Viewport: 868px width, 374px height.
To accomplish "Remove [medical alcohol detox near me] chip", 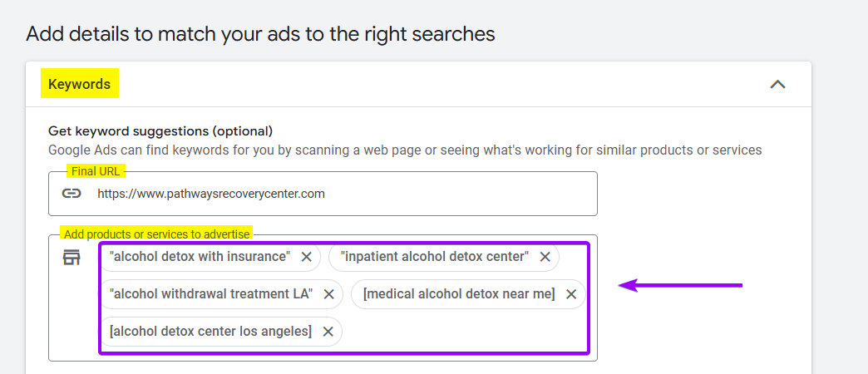I will pos(571,293).
